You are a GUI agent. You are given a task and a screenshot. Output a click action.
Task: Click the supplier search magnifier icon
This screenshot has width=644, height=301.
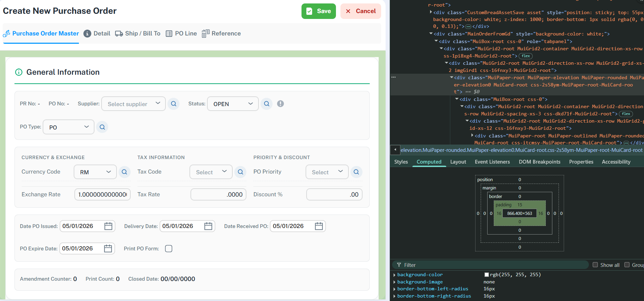[x=174, y=104]
